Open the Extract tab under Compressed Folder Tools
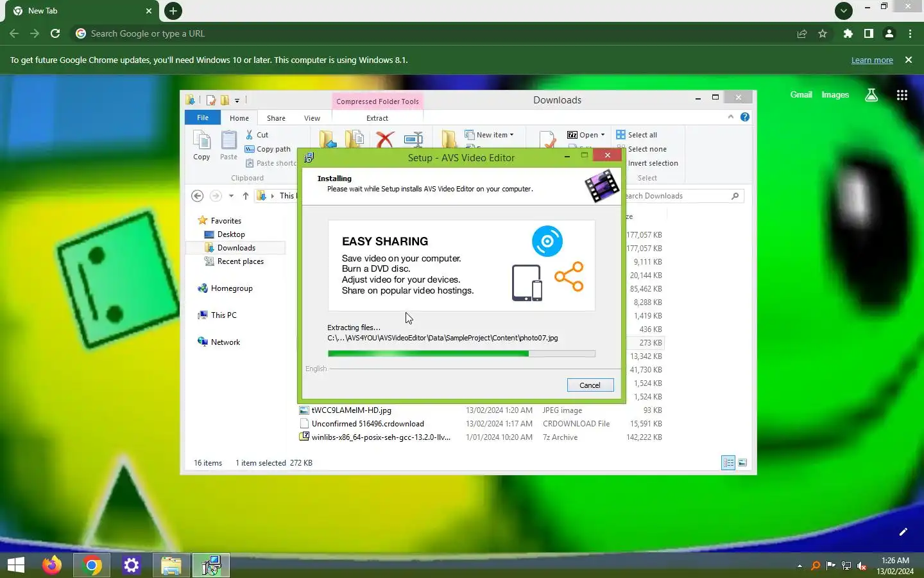924x578 pixels. (x=377, y=118)
